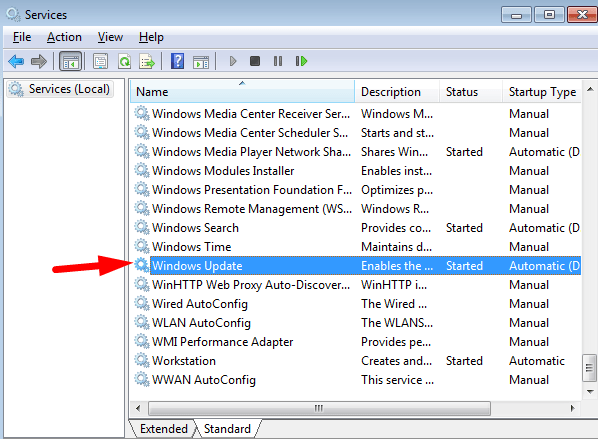Open the Help question mark icon
The image size is (598, 439).
[177, 61]
